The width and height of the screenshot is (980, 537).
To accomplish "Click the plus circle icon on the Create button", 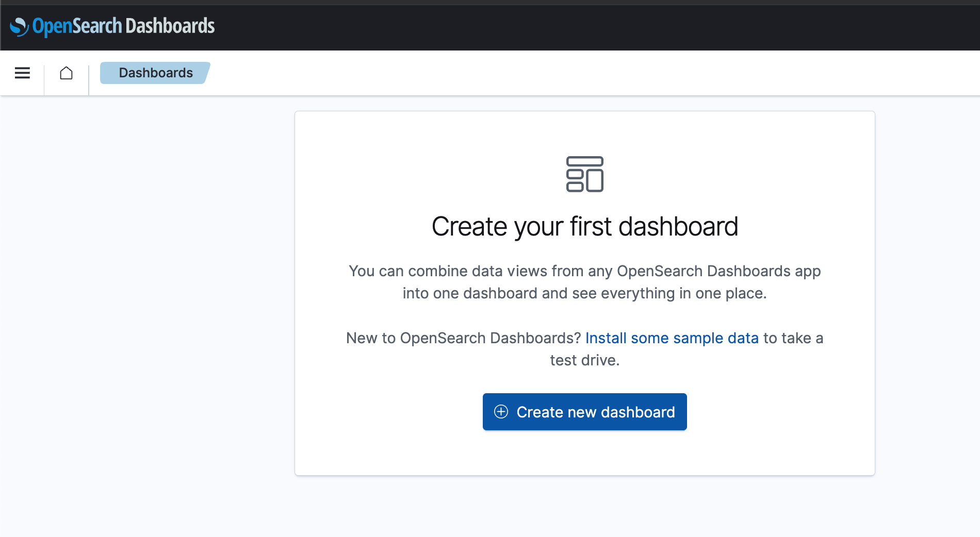I will (501, 412).
